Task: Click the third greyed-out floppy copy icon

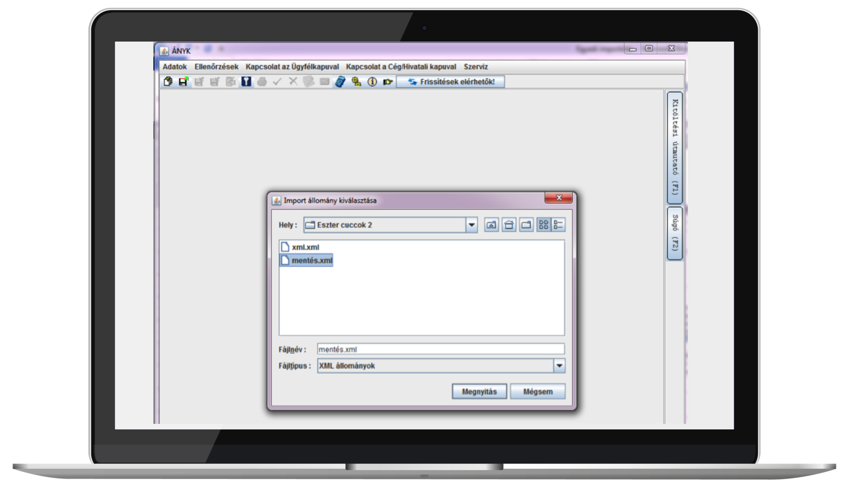Action: coord(231,82)
